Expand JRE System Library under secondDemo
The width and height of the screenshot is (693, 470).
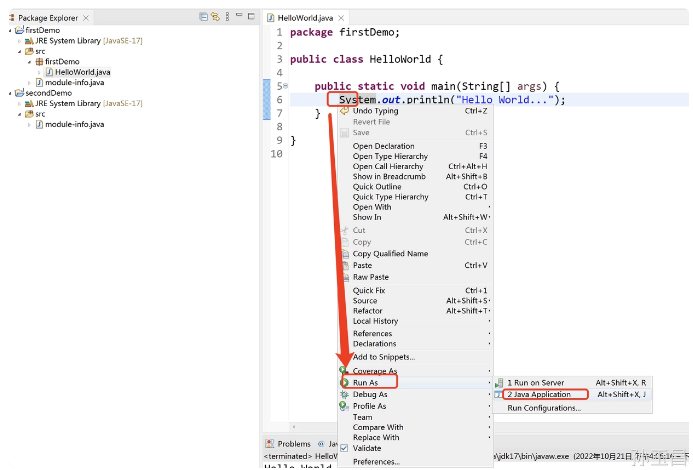(19, 104)
